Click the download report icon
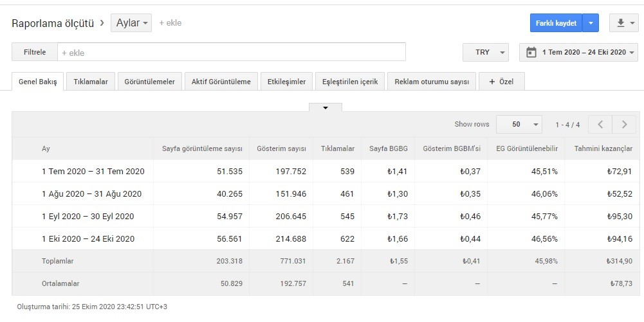 pos(621,23)
